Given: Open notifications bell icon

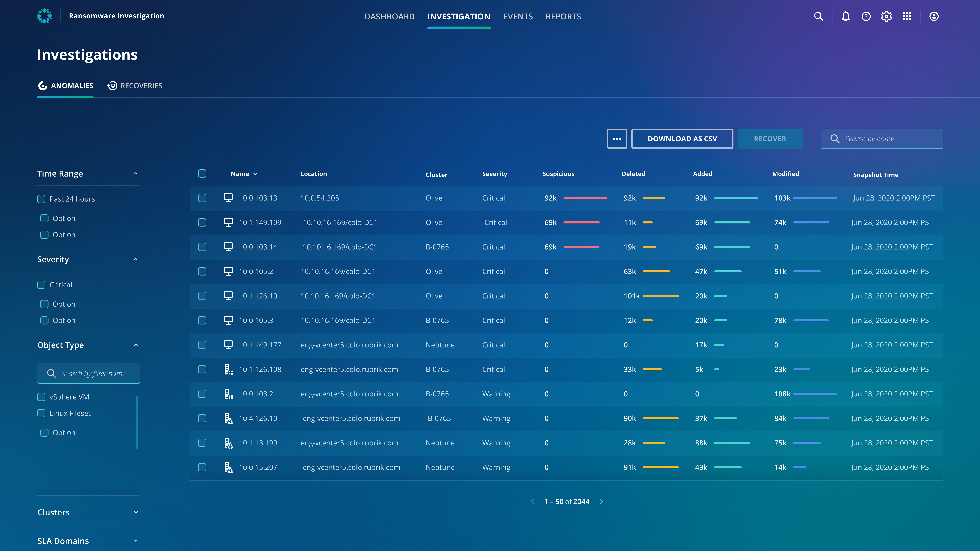Looking at the screenshot, I should 846,16.
